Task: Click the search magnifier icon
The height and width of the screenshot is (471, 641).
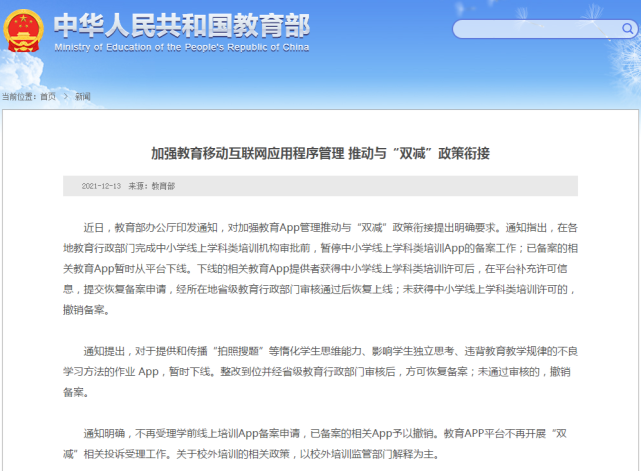Action: tap(627, 29)
